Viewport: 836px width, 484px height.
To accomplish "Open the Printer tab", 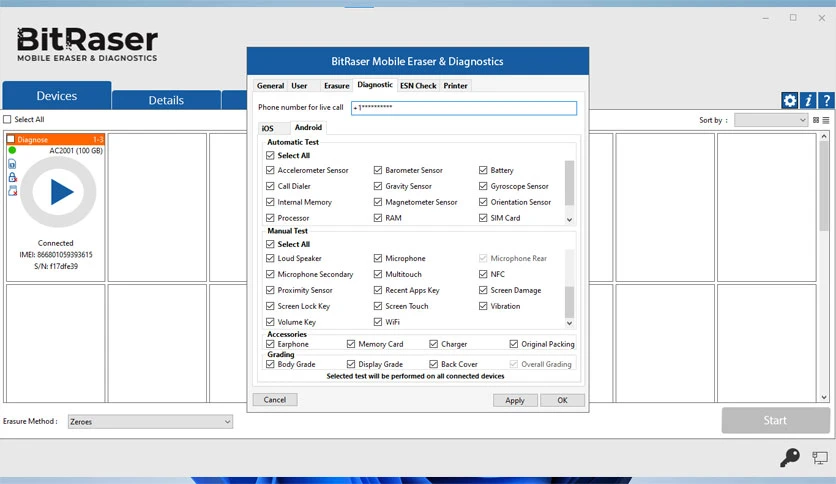I will [x=455, y=86].
